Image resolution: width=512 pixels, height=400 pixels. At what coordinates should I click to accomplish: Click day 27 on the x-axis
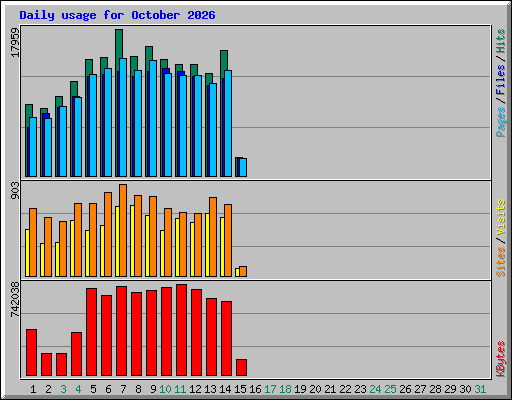click(x=420, y=389)
